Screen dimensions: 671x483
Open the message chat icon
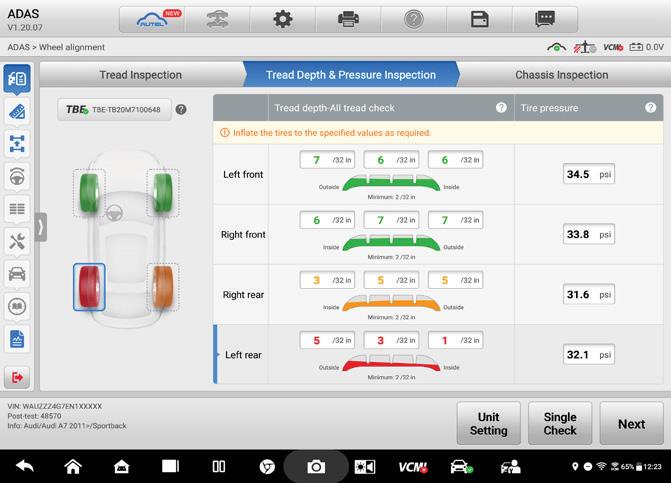coord(545,20)
